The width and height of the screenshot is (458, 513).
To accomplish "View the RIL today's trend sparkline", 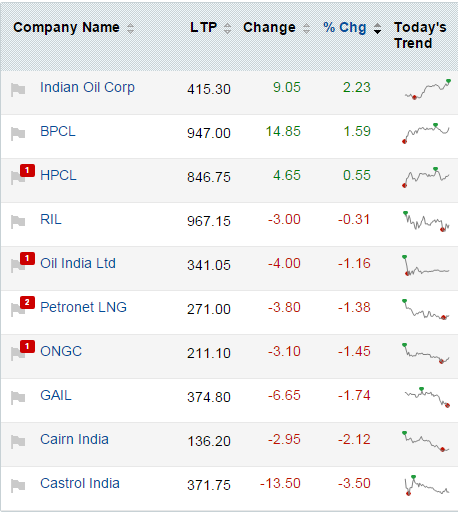I will coord(426,221).
